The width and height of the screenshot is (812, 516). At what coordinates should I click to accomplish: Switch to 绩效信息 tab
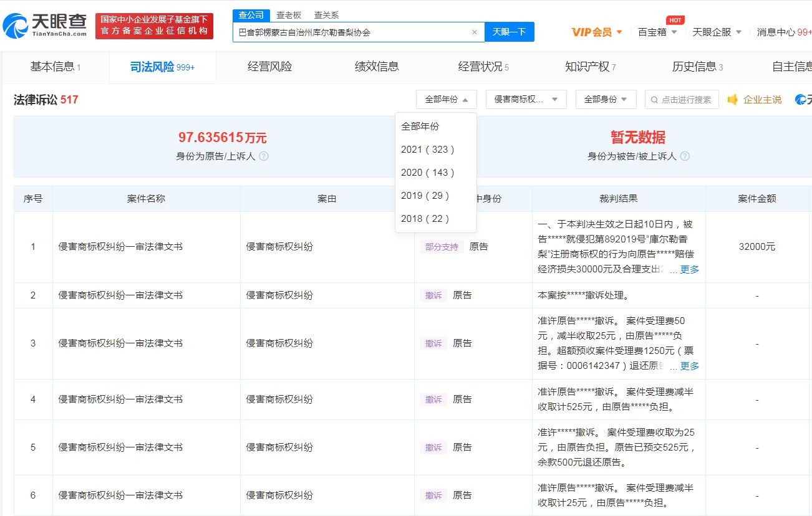coord(377,67)
